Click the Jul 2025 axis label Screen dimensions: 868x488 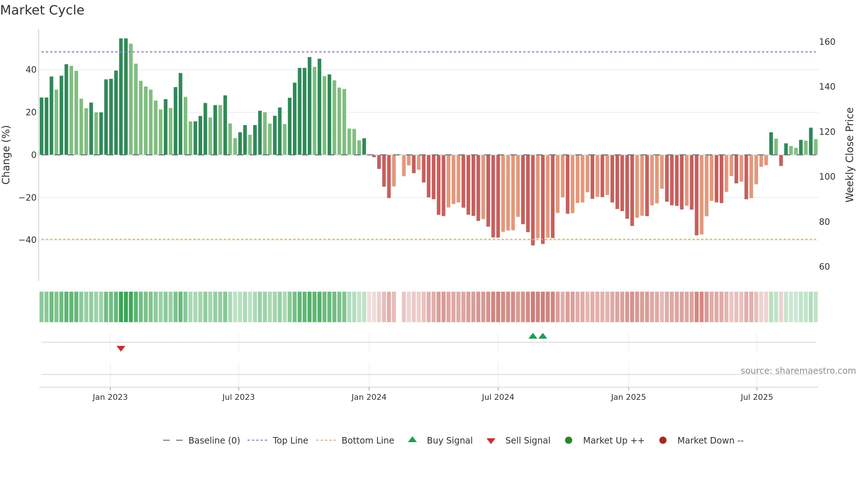pos(757,397)
